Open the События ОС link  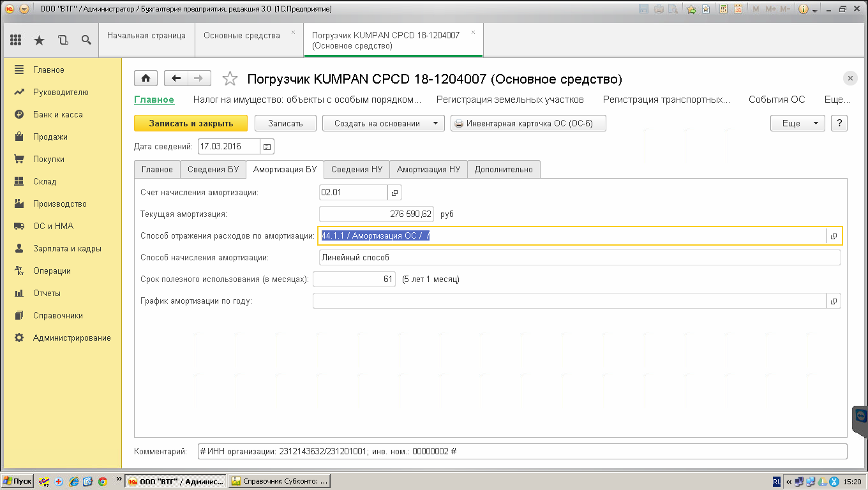point(777,100)
